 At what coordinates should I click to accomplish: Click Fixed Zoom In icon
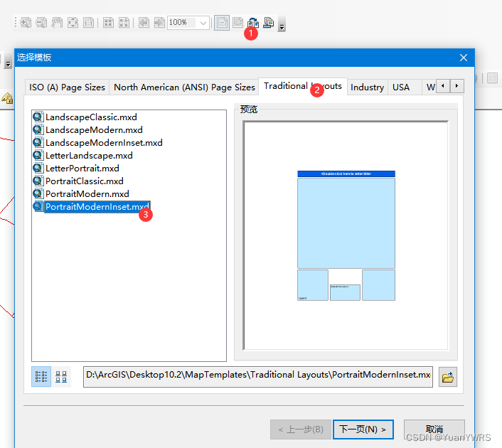pyautogui.click(x=109, y=23)
